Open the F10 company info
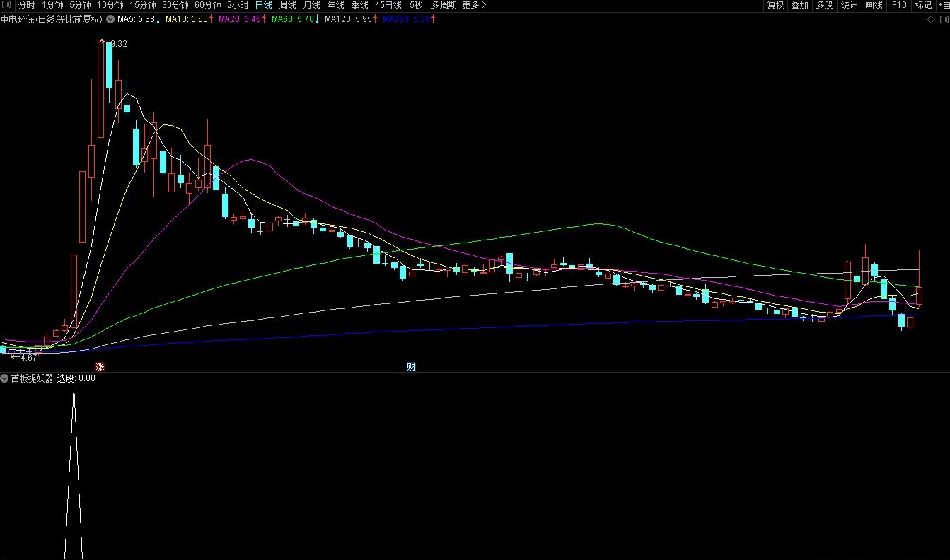Viewport: 950px width, 560px height. click(899, 5)
